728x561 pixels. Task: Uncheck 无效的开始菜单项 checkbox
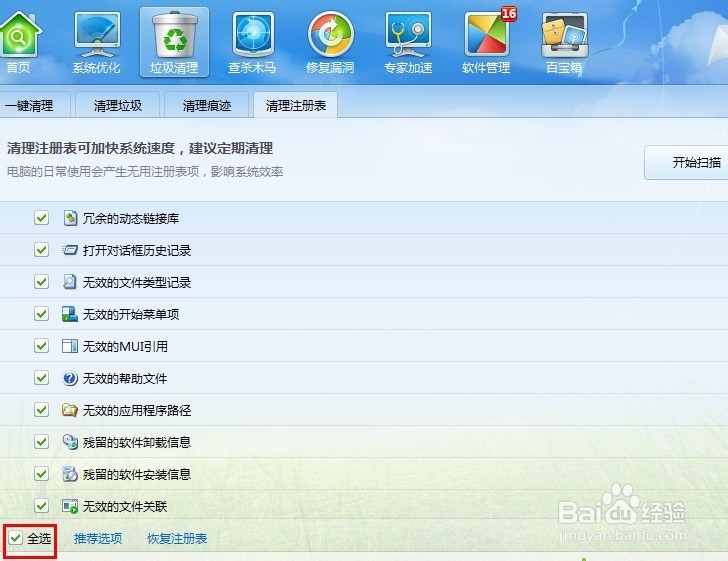coord(41,314)
